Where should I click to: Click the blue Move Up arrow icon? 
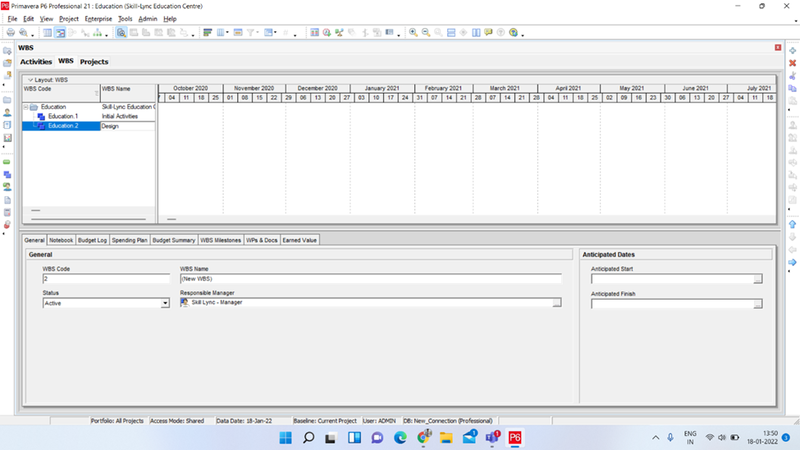[792, 224]
